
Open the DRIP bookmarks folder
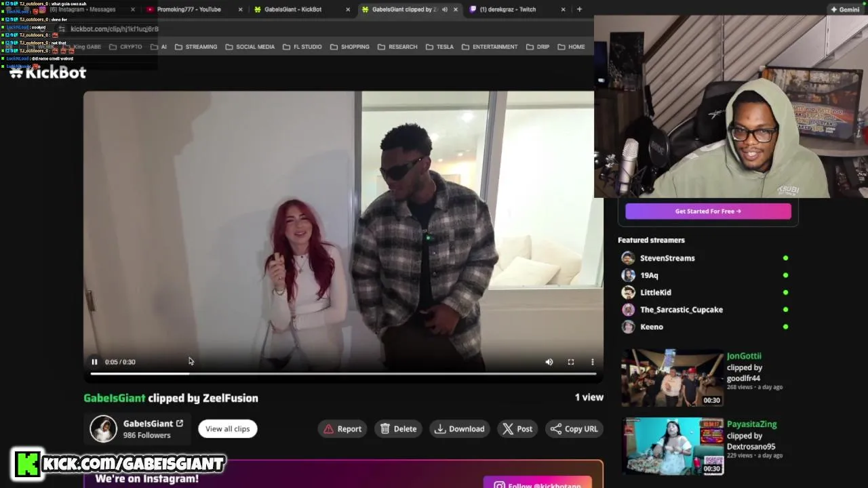538,47
